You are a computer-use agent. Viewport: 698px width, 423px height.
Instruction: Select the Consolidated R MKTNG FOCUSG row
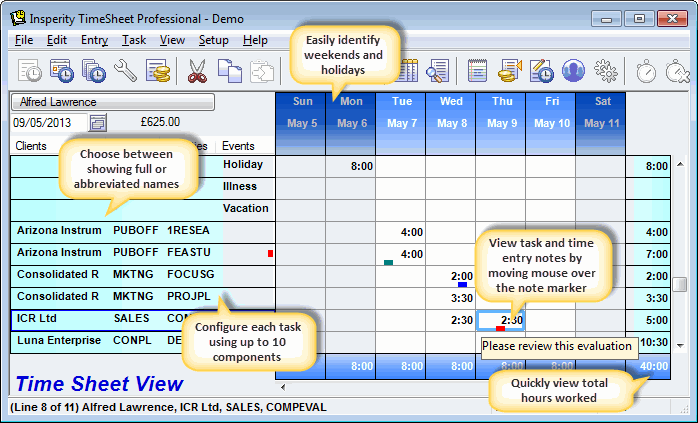tap(142, 276)
